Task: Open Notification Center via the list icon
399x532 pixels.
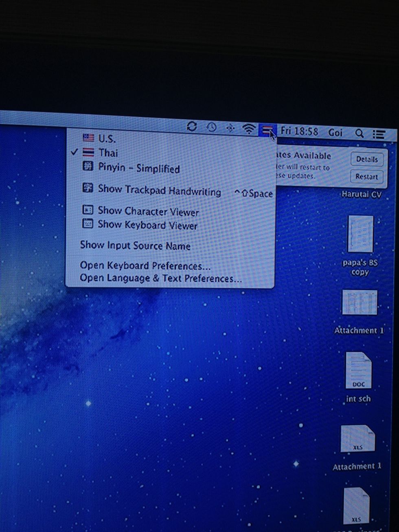Action: point(379,133)
